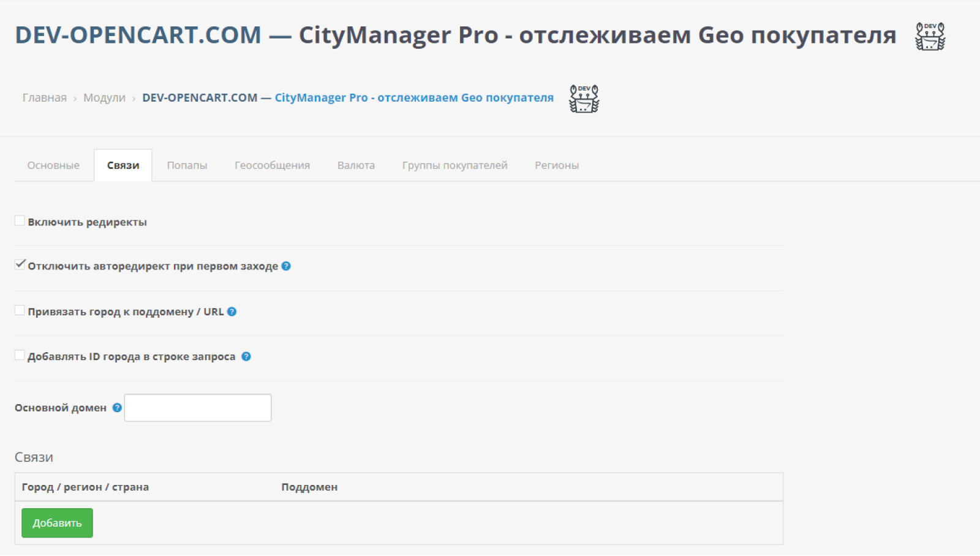Click the CityManager Pro breadcrumb link
Screen dimensions: 980x556
point(414,98)
